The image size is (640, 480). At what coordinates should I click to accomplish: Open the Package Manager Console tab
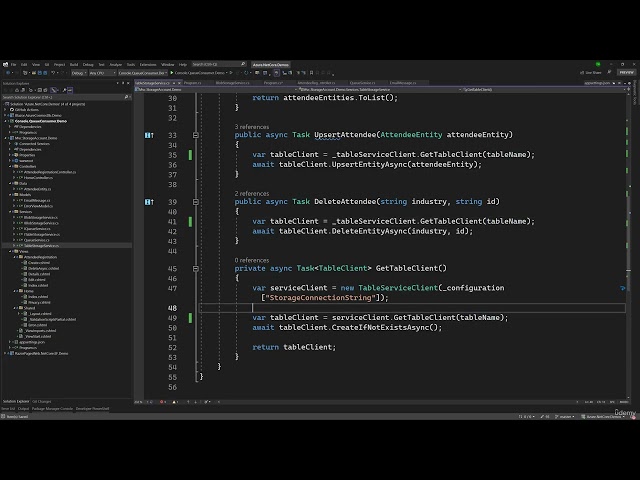52,409
